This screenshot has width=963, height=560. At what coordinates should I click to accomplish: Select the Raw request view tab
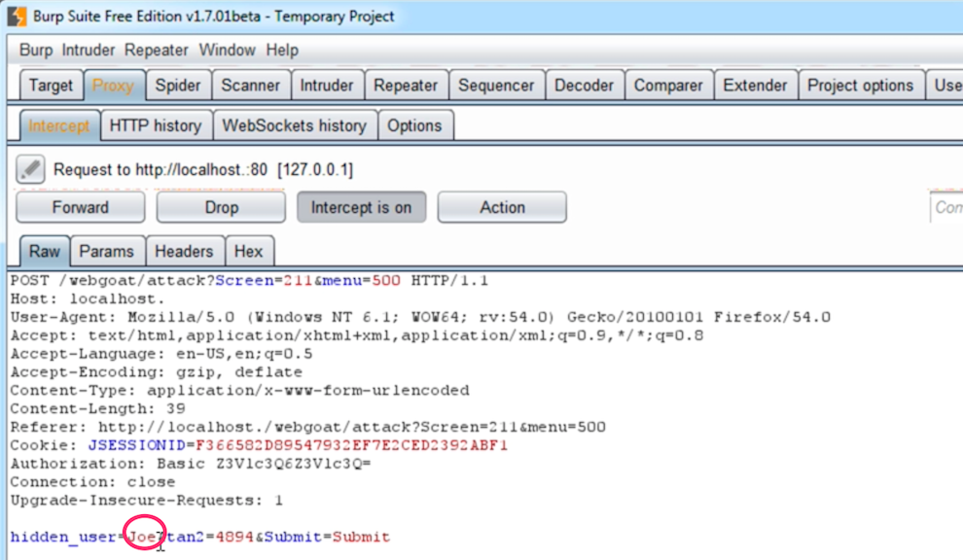point(44,252)
